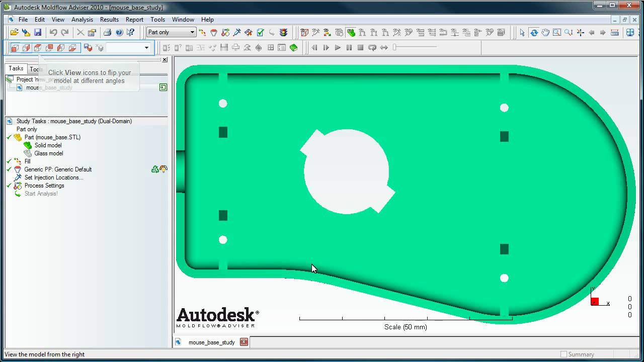Click Generic PP: Generic Default material item

58,169
